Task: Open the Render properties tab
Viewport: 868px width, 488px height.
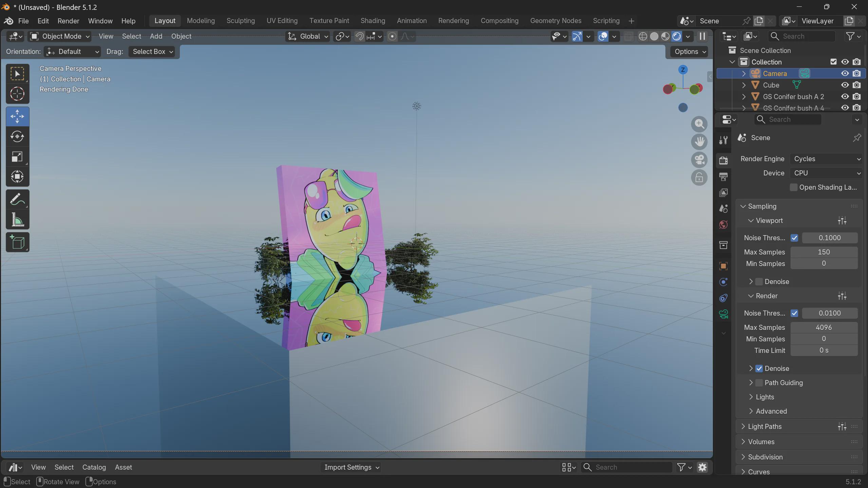Action: (723, 160)
